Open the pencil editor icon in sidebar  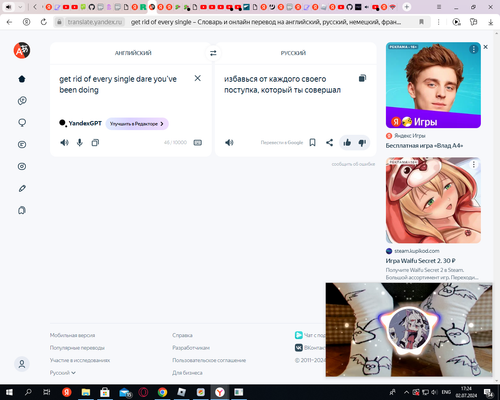click(x=22, y=188)
